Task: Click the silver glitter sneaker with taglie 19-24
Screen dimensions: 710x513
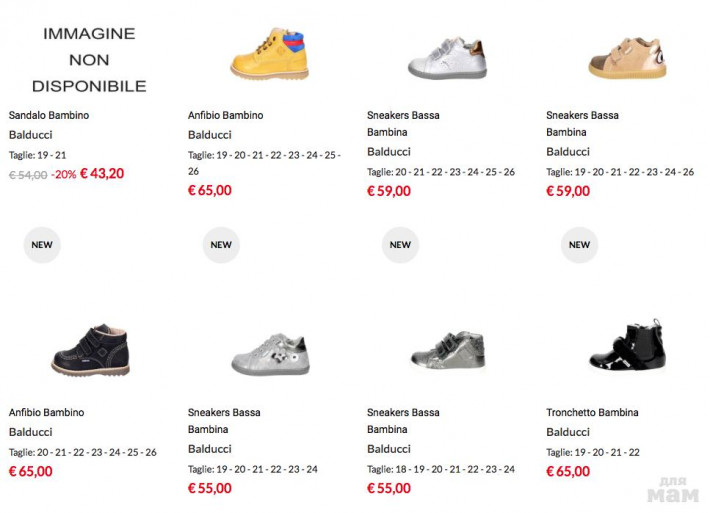Action: tap(268, 352)
